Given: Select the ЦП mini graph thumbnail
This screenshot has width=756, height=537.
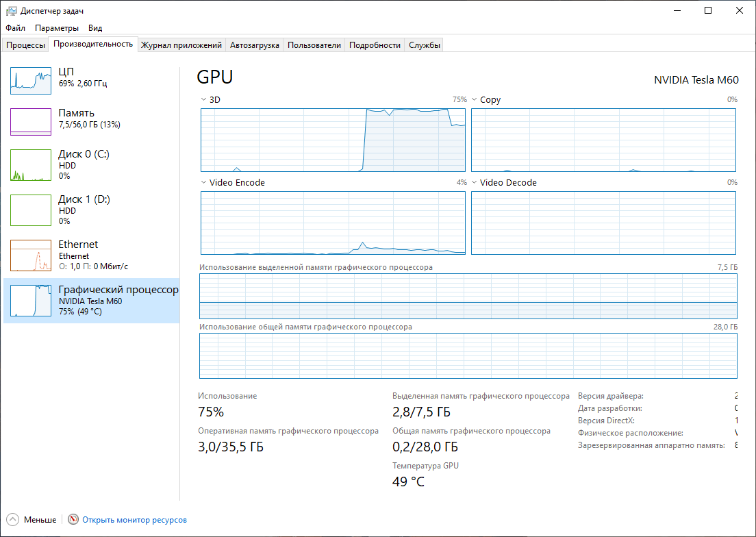Looking at the screenshot, I should click(31, 81).
